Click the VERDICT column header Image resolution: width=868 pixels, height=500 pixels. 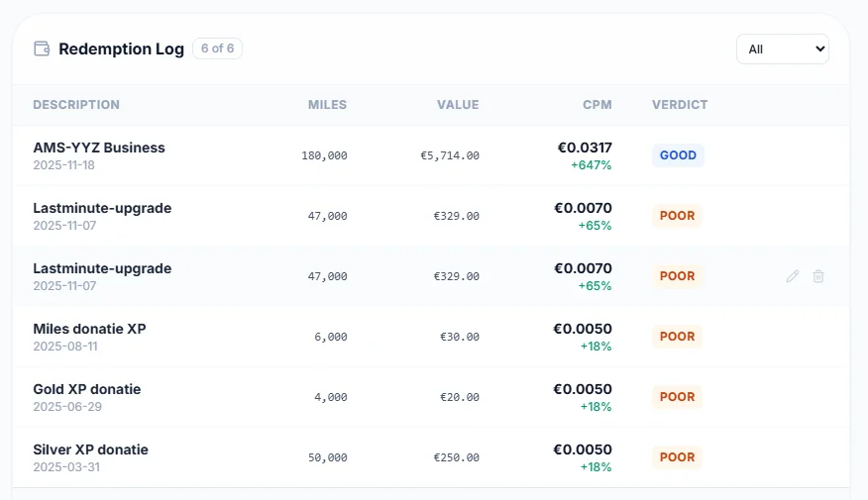pos(680,105)
